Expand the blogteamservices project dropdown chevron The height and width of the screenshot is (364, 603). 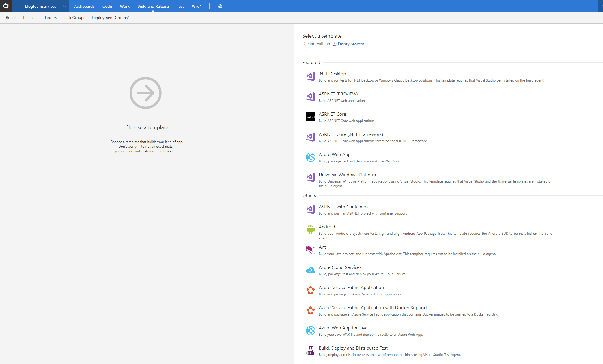64,6
